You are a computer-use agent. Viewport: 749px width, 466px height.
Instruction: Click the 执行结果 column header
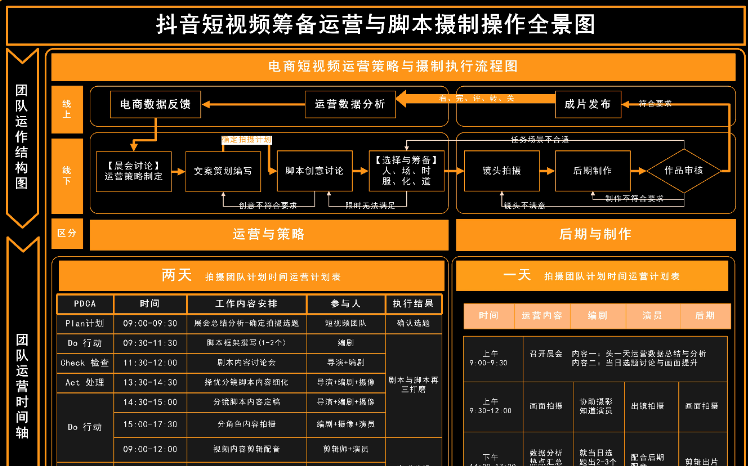(413, 304)
